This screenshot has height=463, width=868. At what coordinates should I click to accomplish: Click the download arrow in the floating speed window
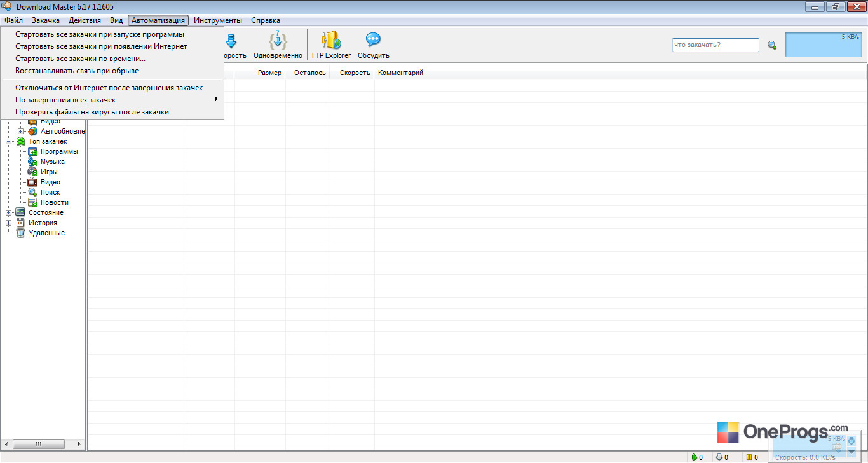coord(851,440)
